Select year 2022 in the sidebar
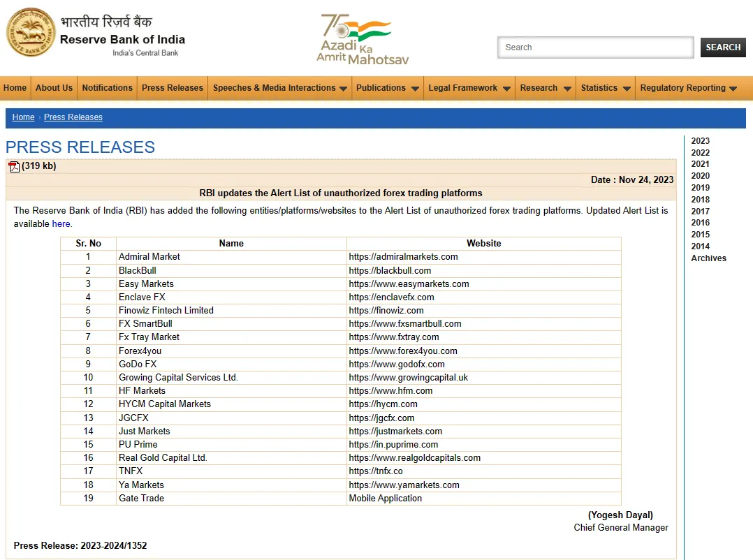Viewport: 753px width, 560px height. coord(700,153)
